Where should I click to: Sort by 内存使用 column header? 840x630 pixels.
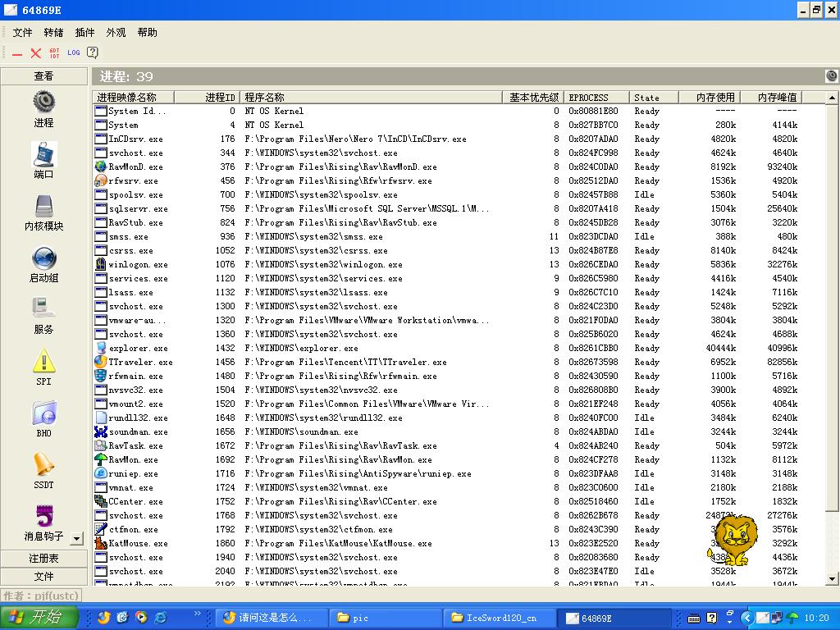click(x=710, y=97)
